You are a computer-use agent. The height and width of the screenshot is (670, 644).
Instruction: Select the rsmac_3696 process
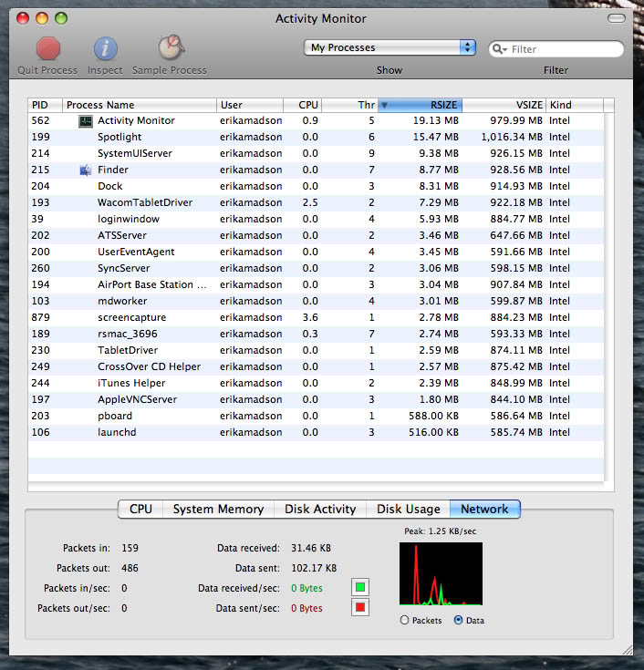click(316, 334)
